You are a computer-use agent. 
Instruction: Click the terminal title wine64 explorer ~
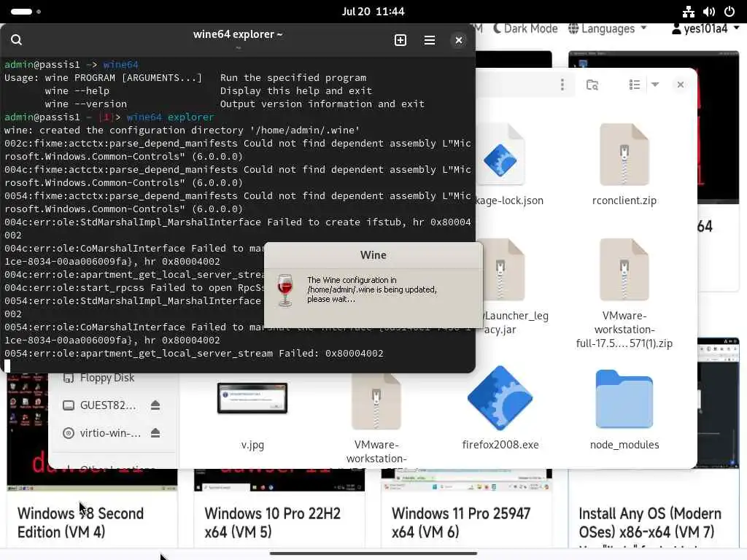238,34
